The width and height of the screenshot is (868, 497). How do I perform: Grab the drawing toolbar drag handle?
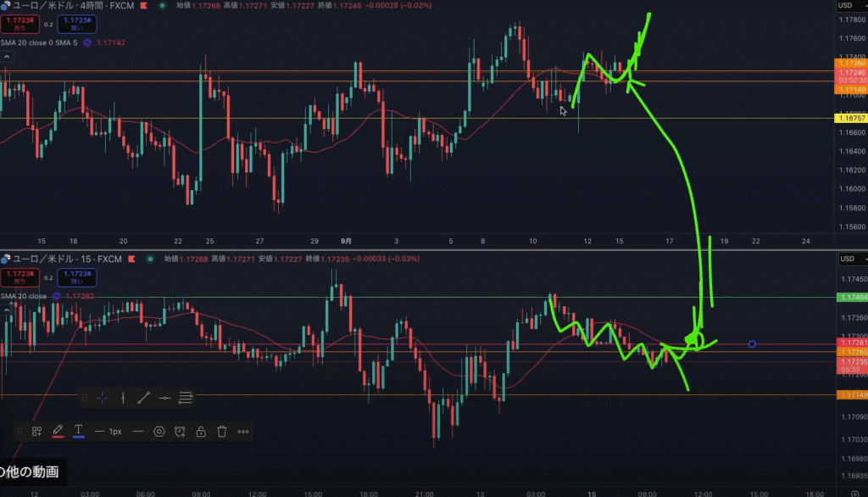pos(19,432)
